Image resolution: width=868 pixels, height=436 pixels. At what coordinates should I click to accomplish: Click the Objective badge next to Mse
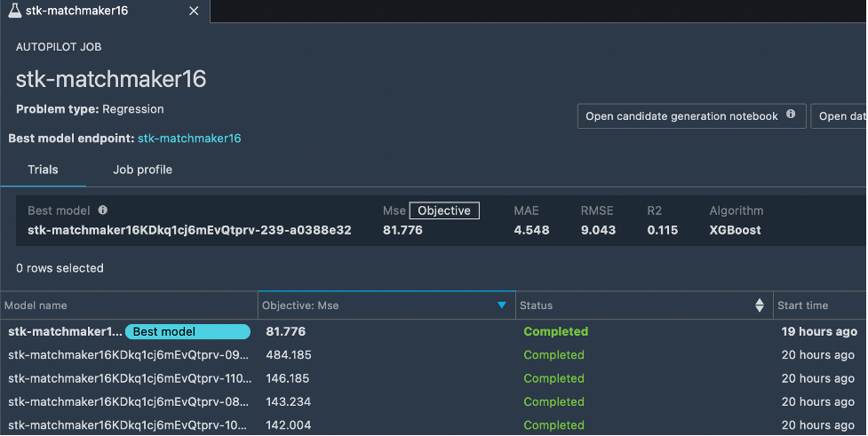click(x=444, y=210)
